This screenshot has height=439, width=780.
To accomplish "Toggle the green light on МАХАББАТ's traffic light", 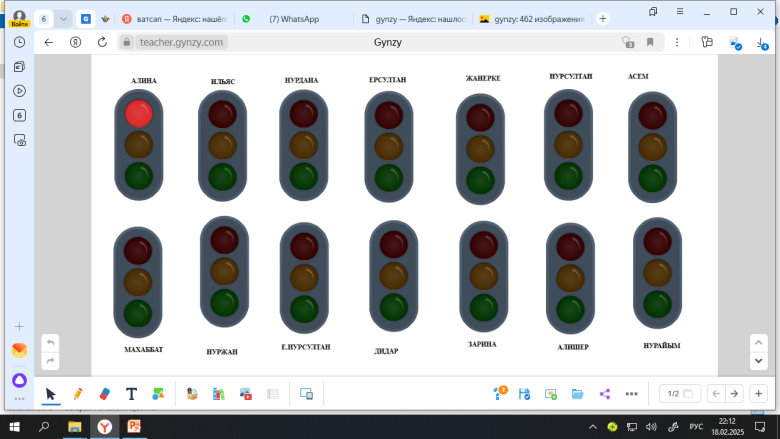I will click(x=138, y=313).
